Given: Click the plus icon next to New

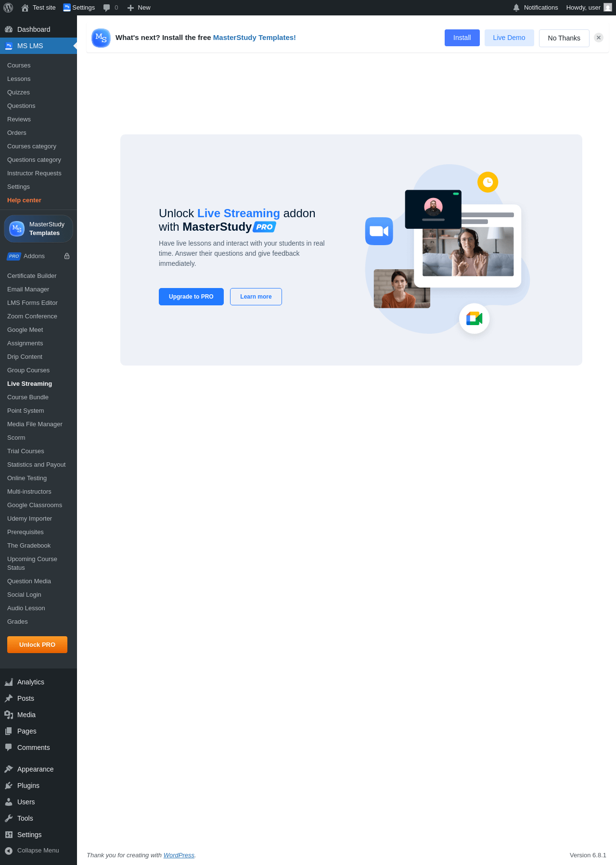Looking at the screenshot, I should tap(130, 8).
